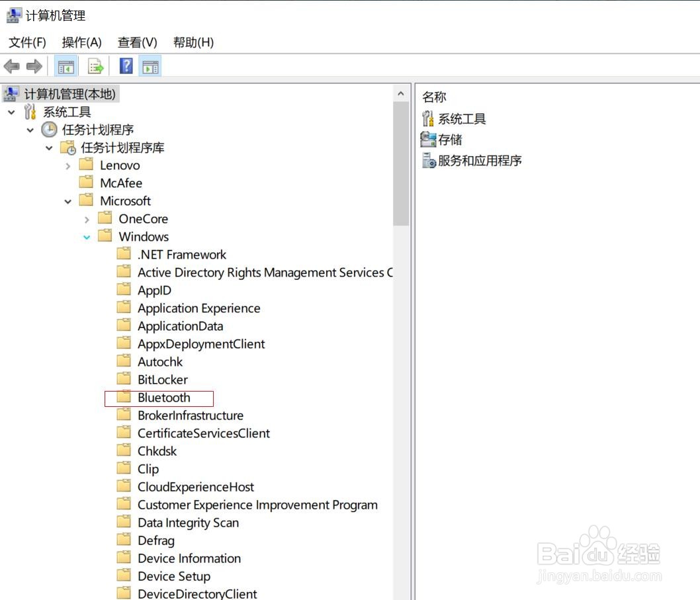This screenshot has width=700, height=600.
Task: Click the 系统工具 icon in right pane
Action: (427, 119)
